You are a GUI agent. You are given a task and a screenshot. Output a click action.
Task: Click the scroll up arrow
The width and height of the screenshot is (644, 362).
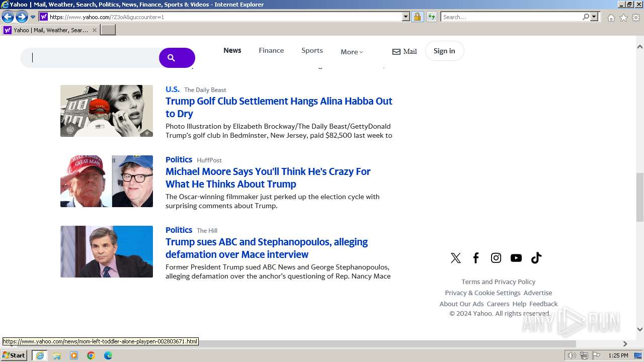coord(639,47)
